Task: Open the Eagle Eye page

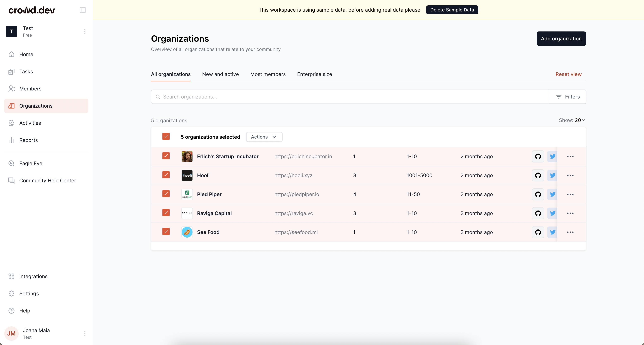Action: point(30,163)
